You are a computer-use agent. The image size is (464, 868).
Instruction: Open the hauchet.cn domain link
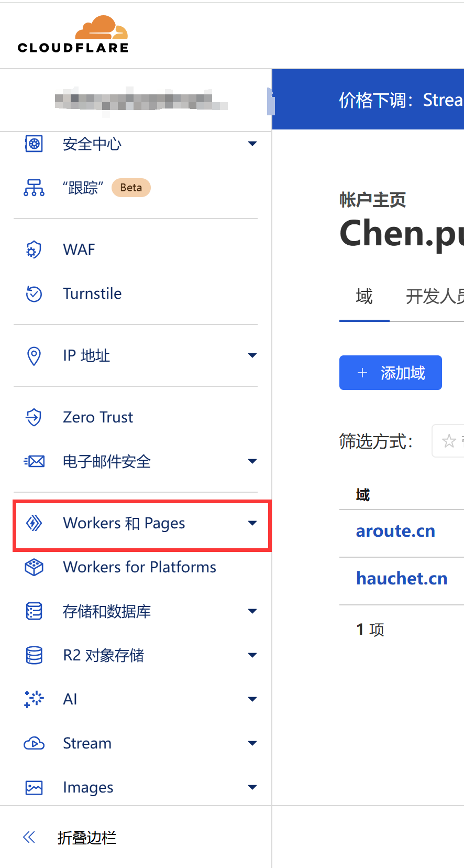point(402,579)
